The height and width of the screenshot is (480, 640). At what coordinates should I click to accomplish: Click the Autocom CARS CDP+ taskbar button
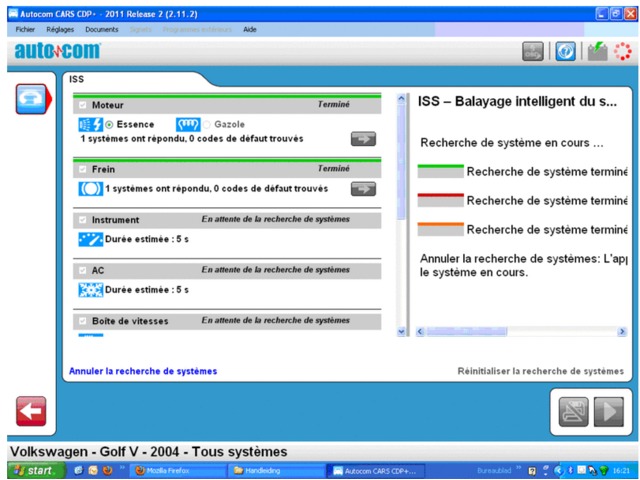click(376, 471)
